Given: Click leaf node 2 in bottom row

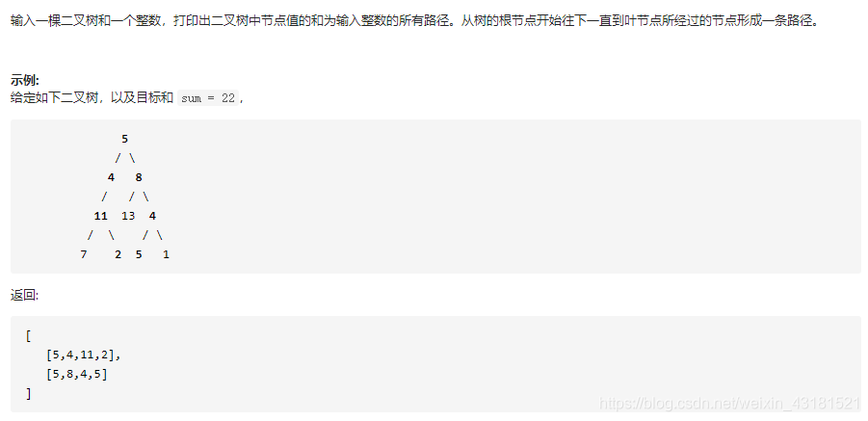Looking at the screenshot, I should coord(118,254).
